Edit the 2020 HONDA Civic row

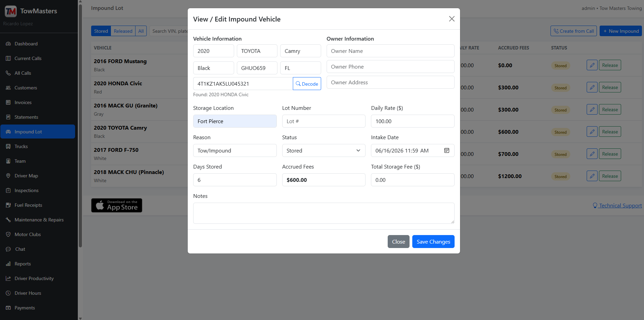point(592,87)
